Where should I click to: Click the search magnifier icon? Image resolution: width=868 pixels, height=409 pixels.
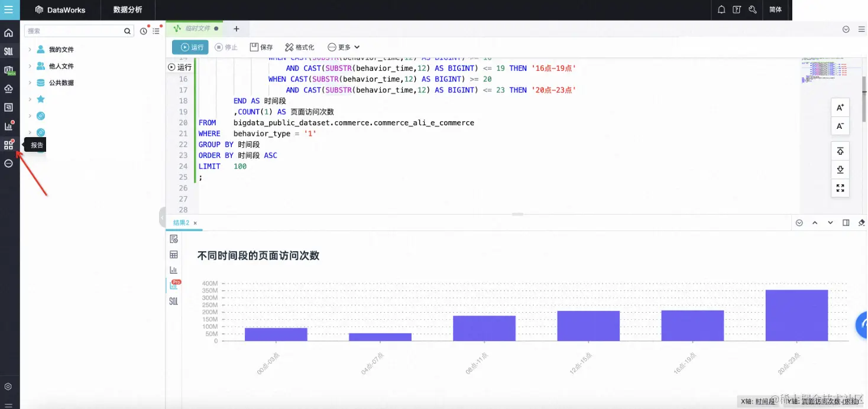click(127, 31)
